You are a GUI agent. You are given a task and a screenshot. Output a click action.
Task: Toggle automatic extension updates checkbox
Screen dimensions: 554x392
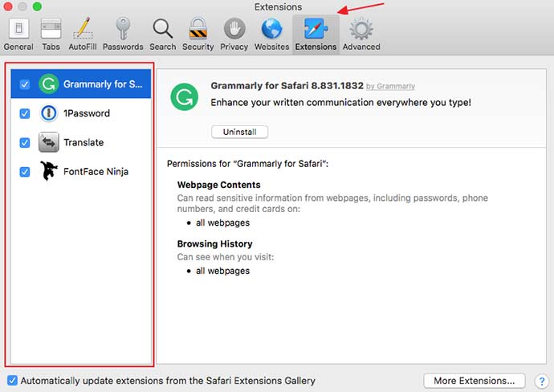click(x=12, y=381)
